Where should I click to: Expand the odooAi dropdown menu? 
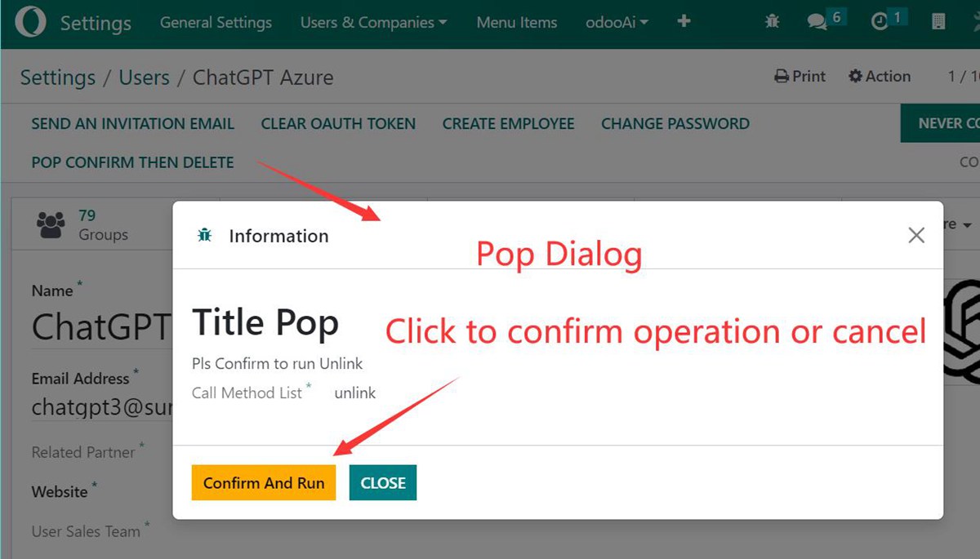pyautogui.click(x=617, y=22)
